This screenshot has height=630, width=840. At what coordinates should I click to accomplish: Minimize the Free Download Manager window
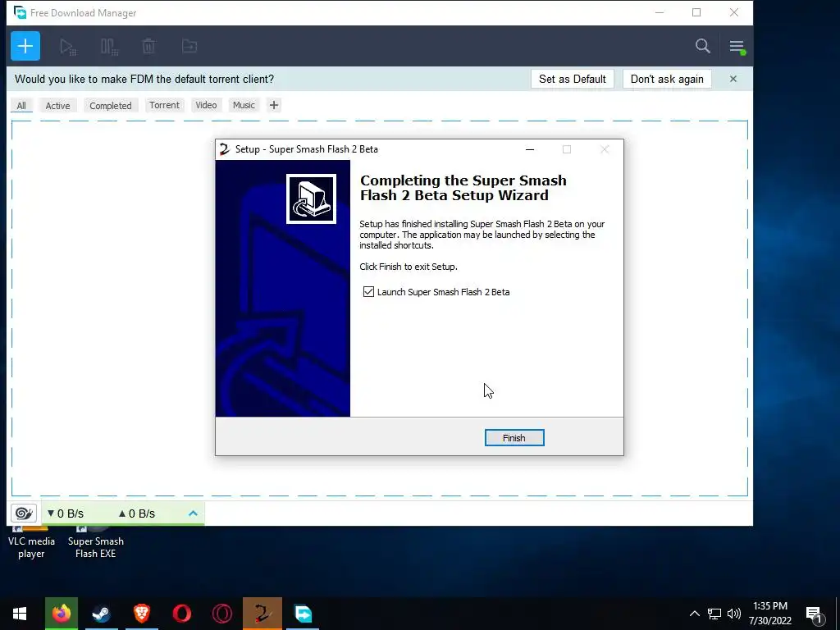[x=660, y=12]
